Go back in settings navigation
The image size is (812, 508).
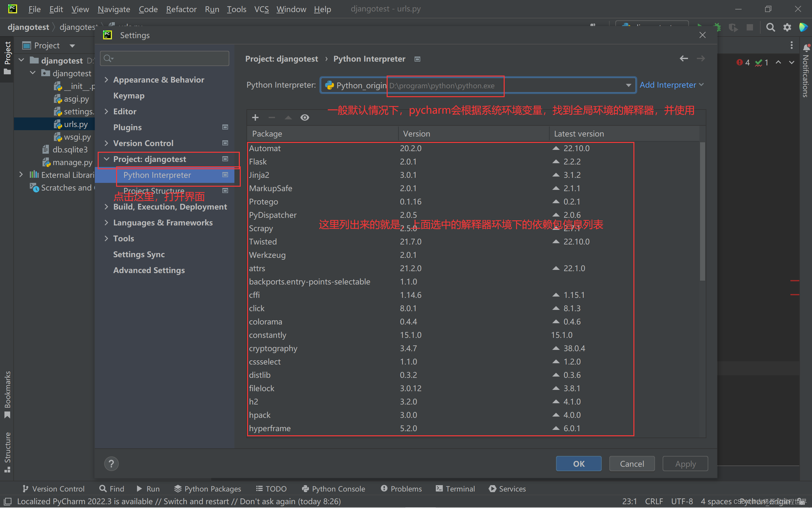coord(684,58)
